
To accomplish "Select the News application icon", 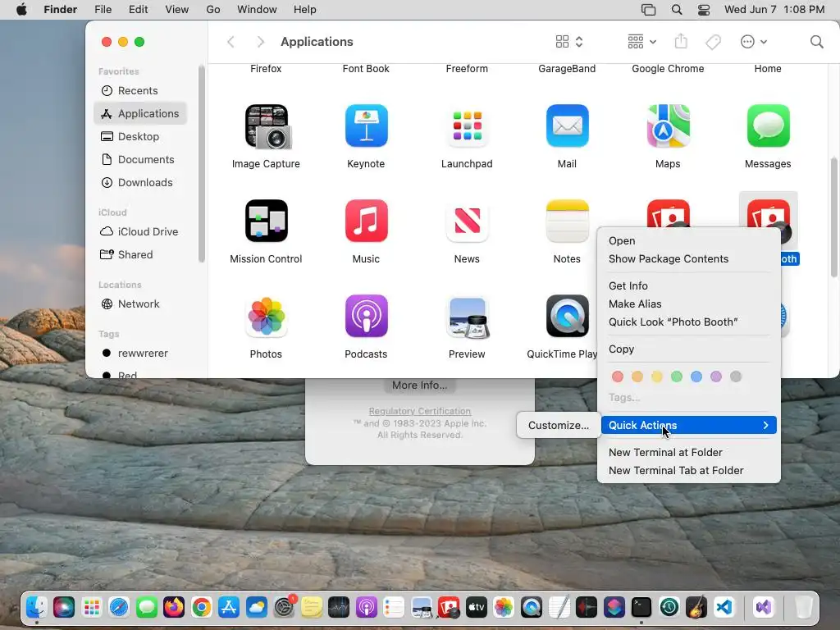I will coord(467,221).
